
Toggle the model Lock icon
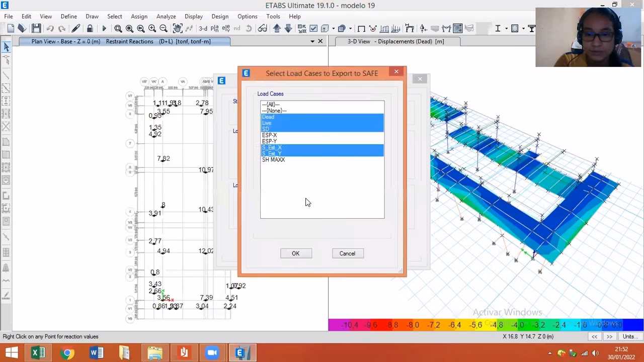click(90, 29)
